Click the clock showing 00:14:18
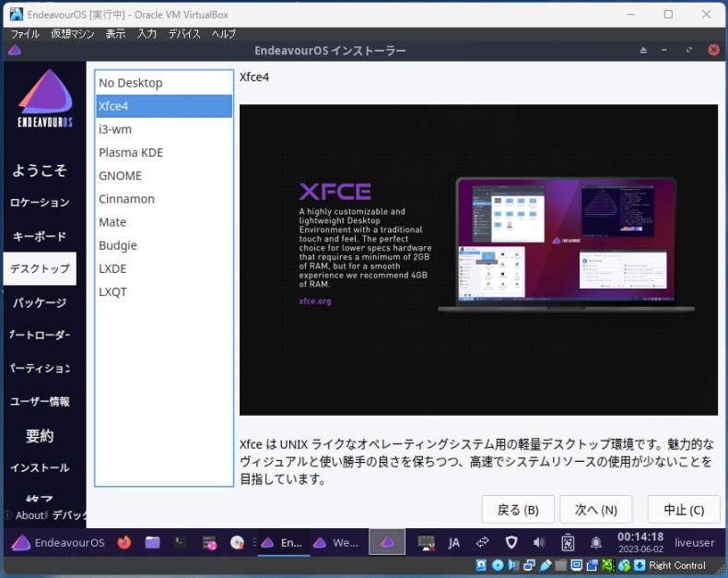Viewport: 728px width, 578px height. pyautogui.click(x=640, y=542)
